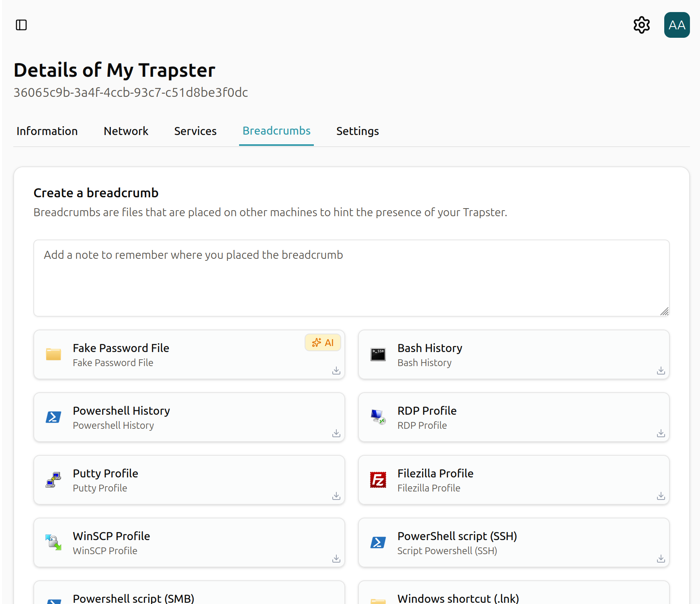Choose the Powershell History card title
This screenshot has width=700, height=604.
pos(121,411)
